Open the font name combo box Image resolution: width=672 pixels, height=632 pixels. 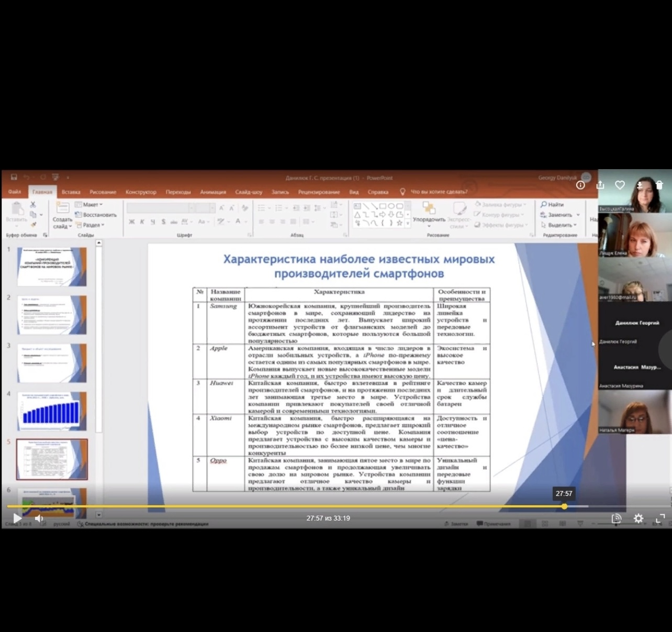click(161, 208)
